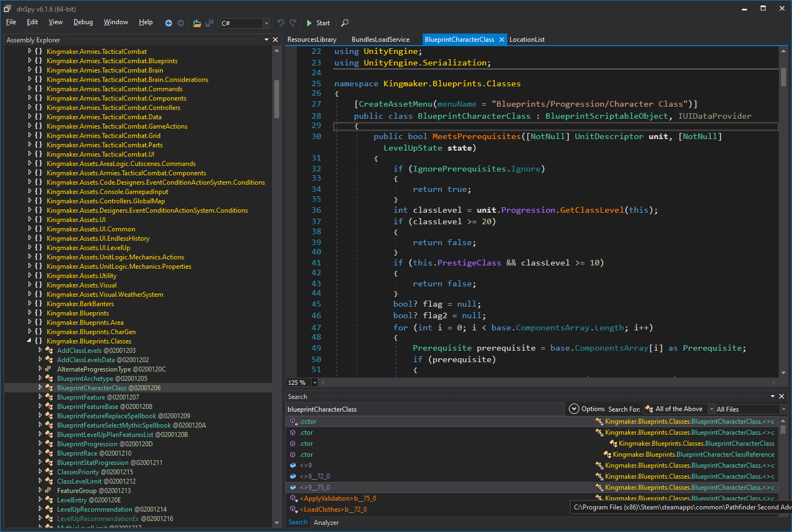Click the Navigate Backward arrow icon

169,23
